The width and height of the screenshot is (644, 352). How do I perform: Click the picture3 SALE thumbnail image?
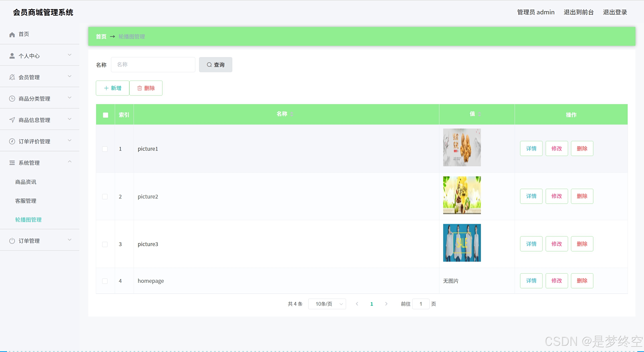coord(462,243)
